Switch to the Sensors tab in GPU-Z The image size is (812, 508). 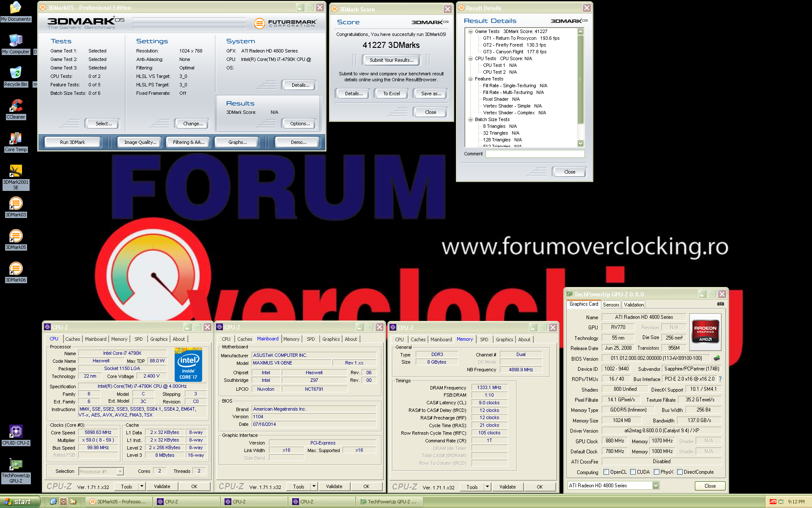pos(611,305)
